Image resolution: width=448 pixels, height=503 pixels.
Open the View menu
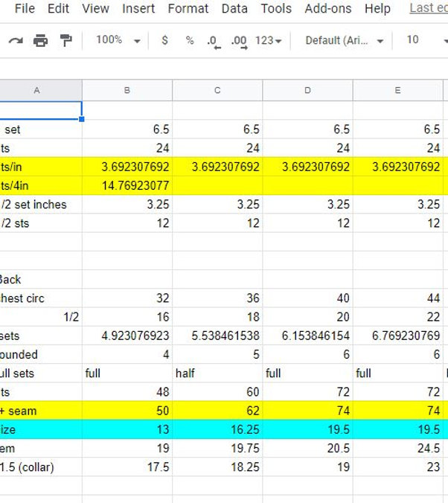tap(96, 8)
